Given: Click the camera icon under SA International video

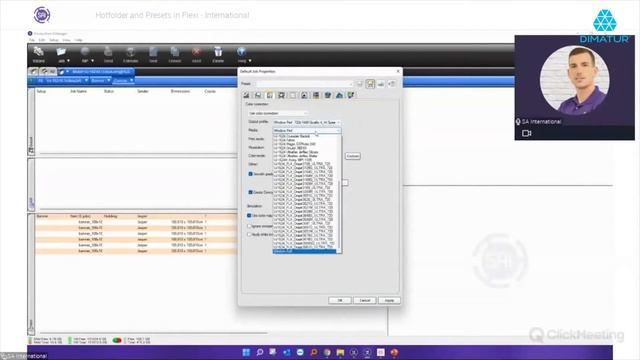Looking at the screenshot, I should 527,133.
